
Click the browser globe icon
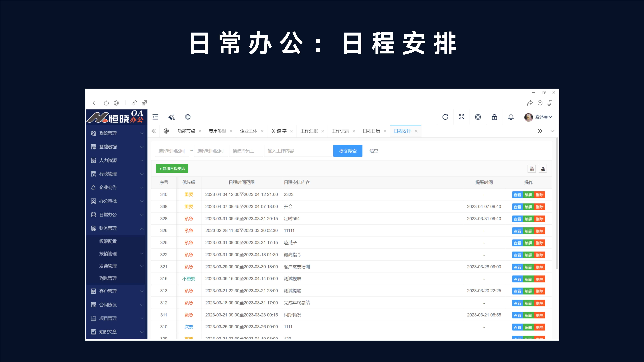tap(116, 103)
